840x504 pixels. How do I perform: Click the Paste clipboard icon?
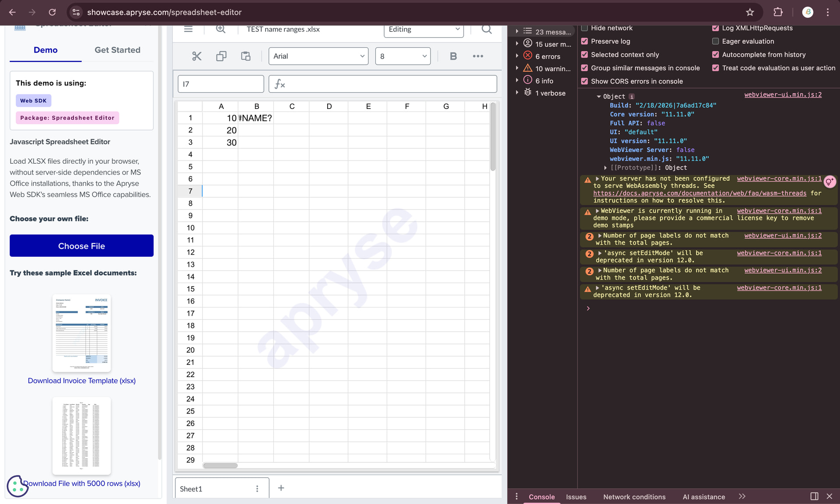pyautogui.click(x=245, y=56)
